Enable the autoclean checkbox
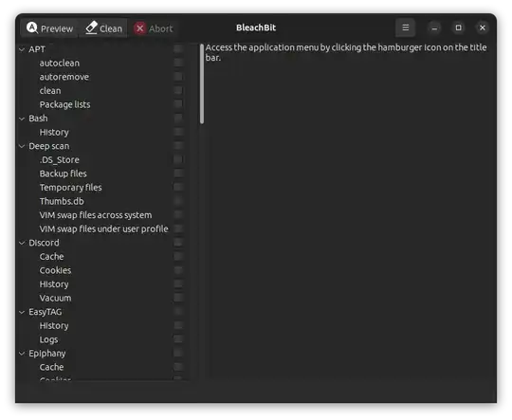The image size is (512, 420). 178,63
